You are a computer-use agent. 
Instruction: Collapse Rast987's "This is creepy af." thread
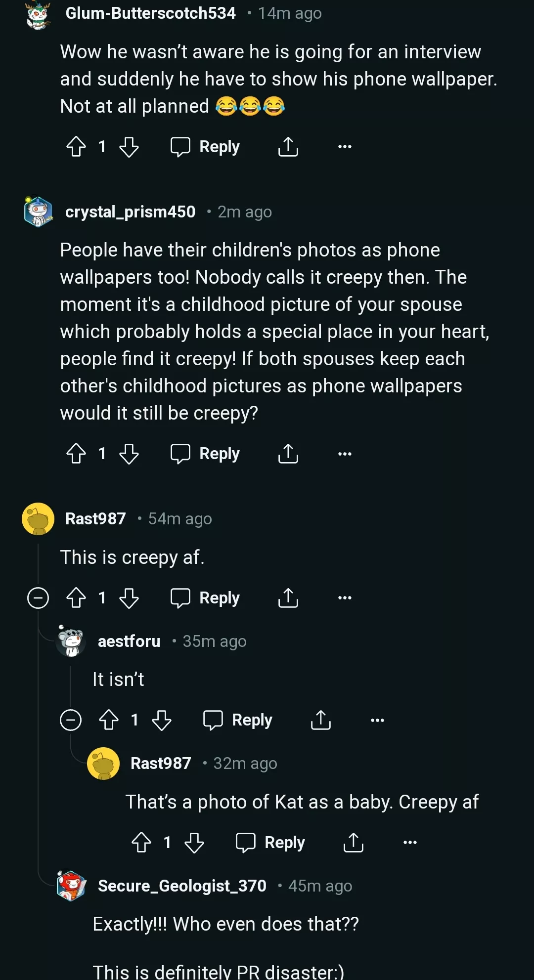(38, 598)
